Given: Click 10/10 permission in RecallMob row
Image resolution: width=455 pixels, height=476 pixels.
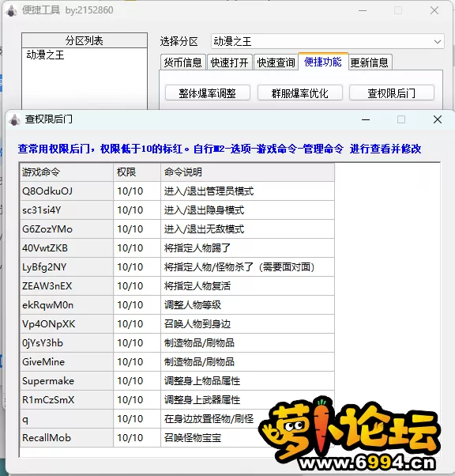Looking at the screenshot, I should [137, 438].
